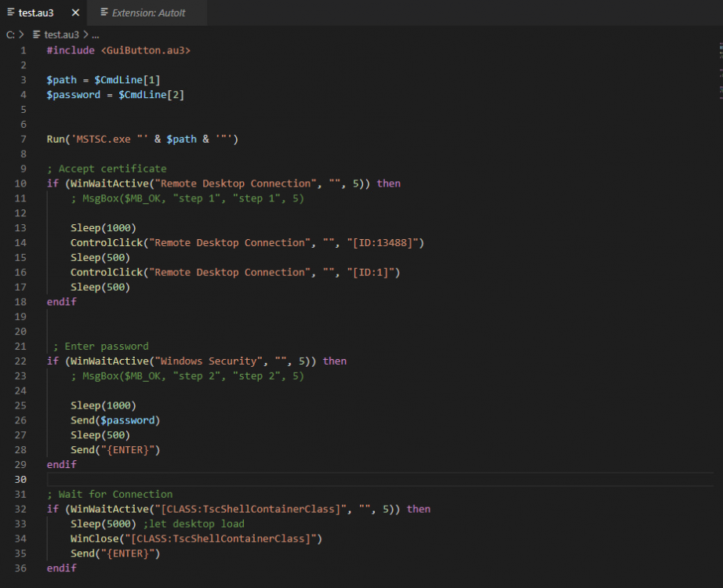
Task: Open the breadcrumb ellipsis symbol list
Action: point(96,34)
